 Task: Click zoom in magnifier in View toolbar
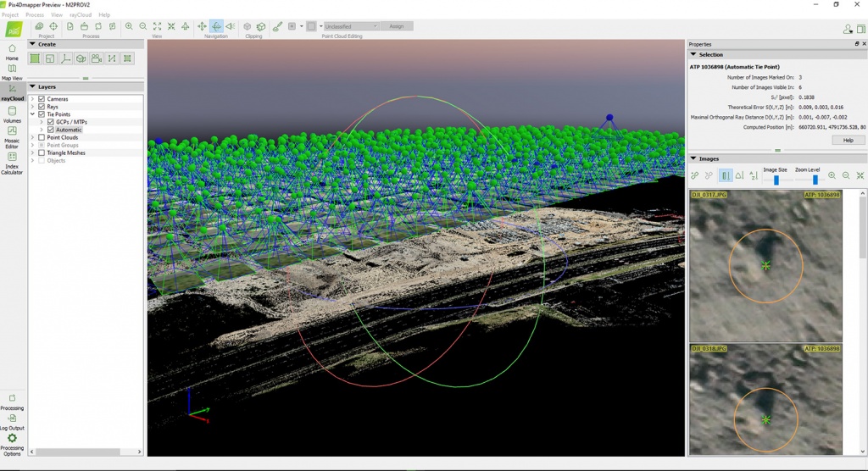[129, 26]
